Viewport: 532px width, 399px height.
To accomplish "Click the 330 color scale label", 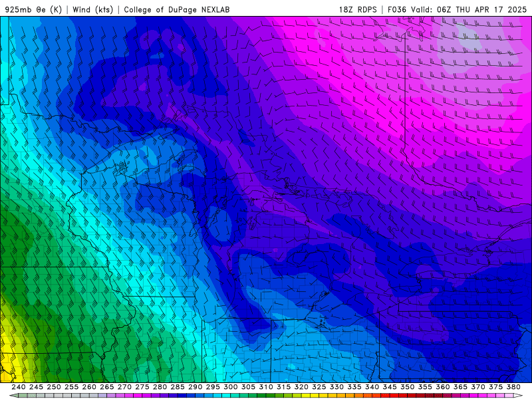I will 336,387.
